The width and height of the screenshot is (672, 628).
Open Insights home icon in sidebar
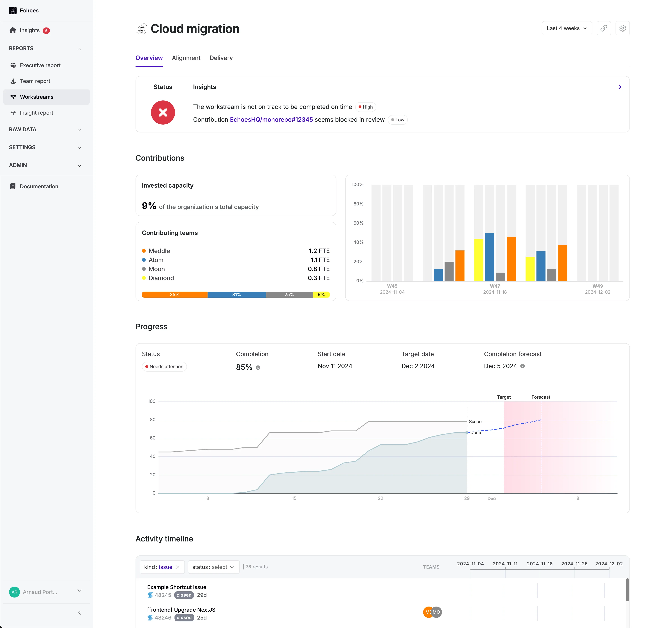pyautogui.click(x=13, y=30)
